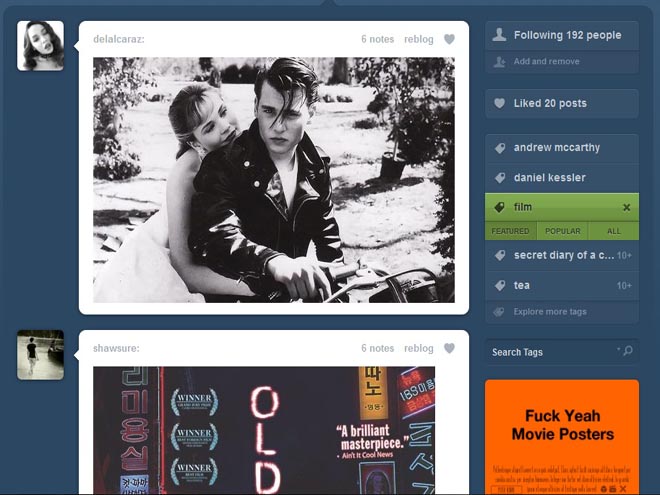Viewport: 660px width, 495px height.
Task: Open the tea tag
Action: pyautogui.click(x=522, y=285)
